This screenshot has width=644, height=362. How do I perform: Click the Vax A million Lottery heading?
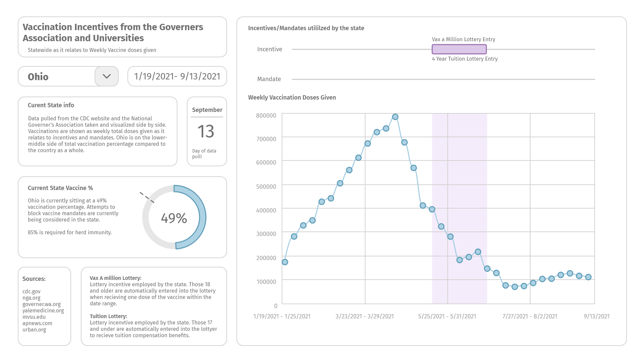point(116,278)
